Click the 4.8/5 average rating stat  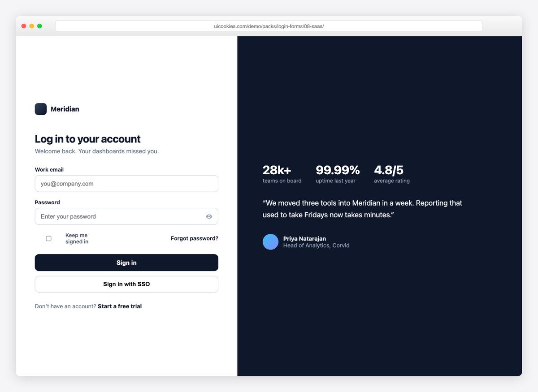coord(392,174)
